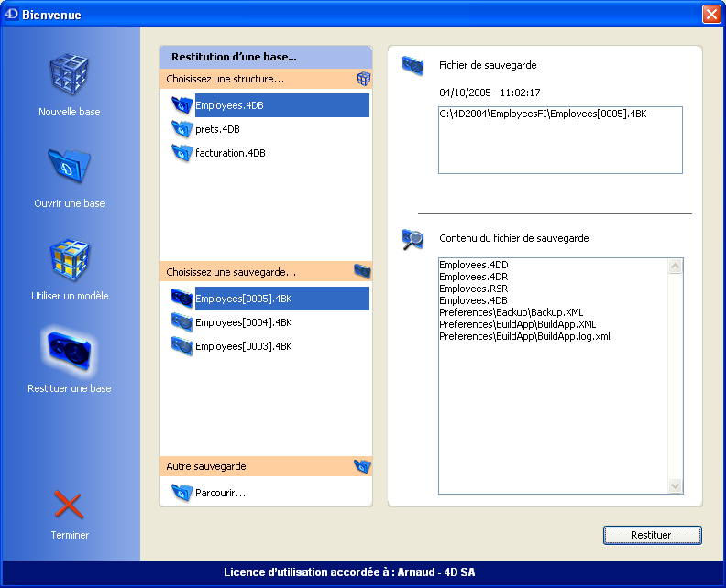The width and height of the screenshot is (726, 588).
Task: Click the folder icon in Autre sauvegarde header
Action: pos(362,466)
